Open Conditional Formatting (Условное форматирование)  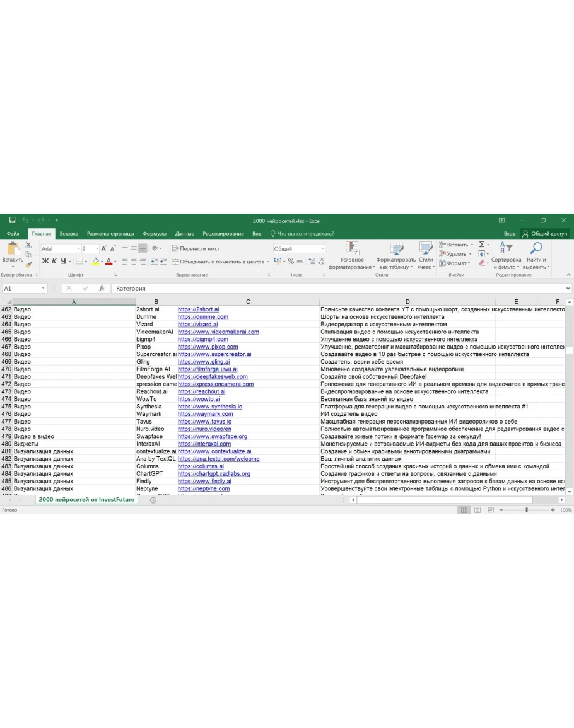point(351,255)
